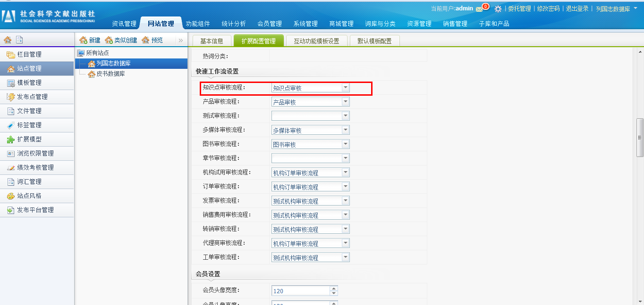
Task: Expand the 列国志数据库 site switcher arrow
Action: tap(635, 9)
